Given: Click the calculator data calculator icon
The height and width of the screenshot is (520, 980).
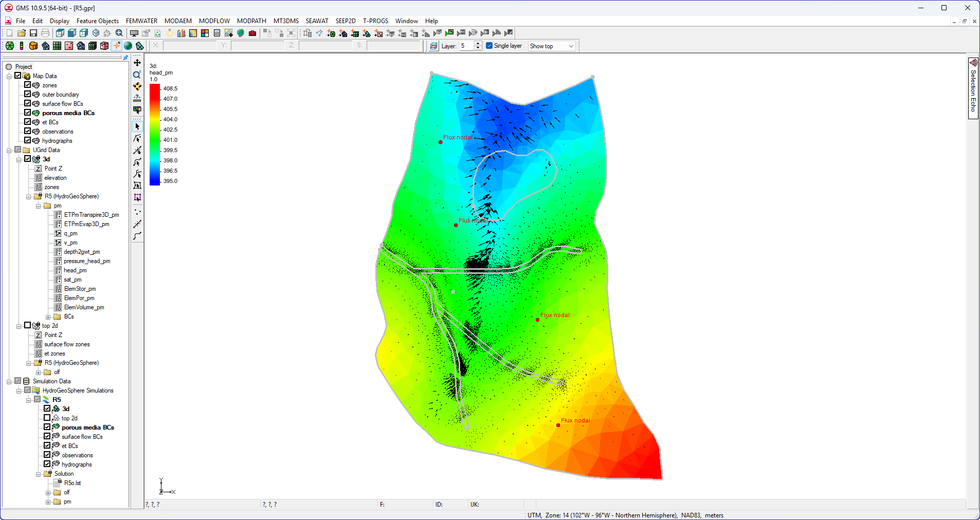Looking at the screenshot, I should (217, 33).
